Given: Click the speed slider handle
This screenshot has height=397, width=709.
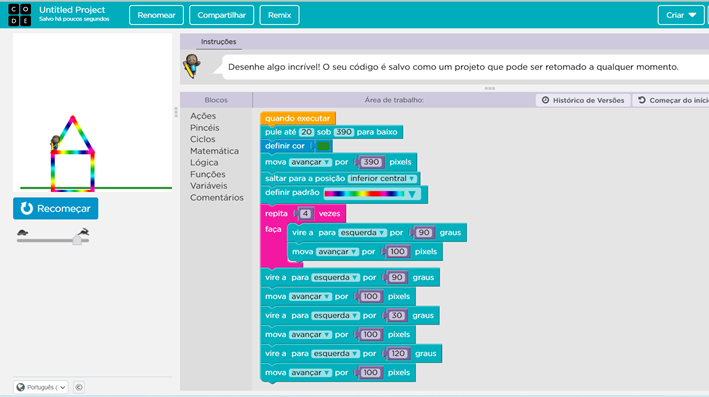Looking at the screenshot, I should [x=77, y=240].
